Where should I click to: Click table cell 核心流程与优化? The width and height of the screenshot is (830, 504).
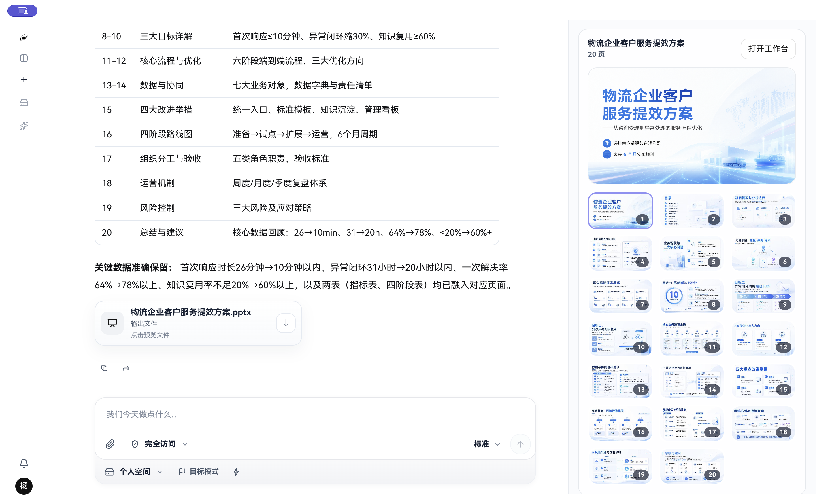(x=170, y=61)
